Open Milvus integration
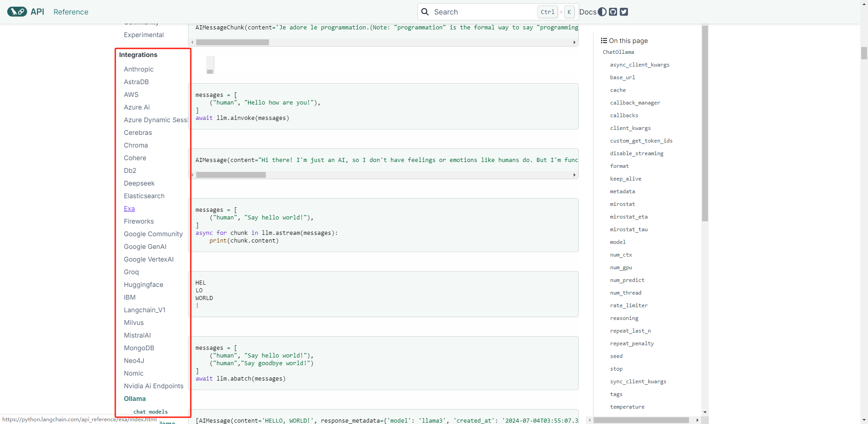Viewport: 868px width, 424px height. 134,323
